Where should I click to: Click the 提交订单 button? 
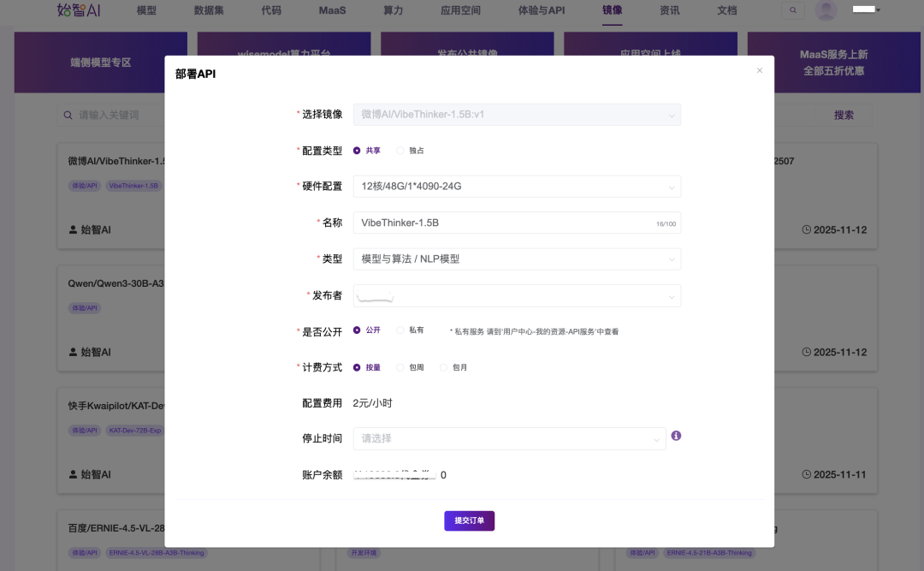469,520
